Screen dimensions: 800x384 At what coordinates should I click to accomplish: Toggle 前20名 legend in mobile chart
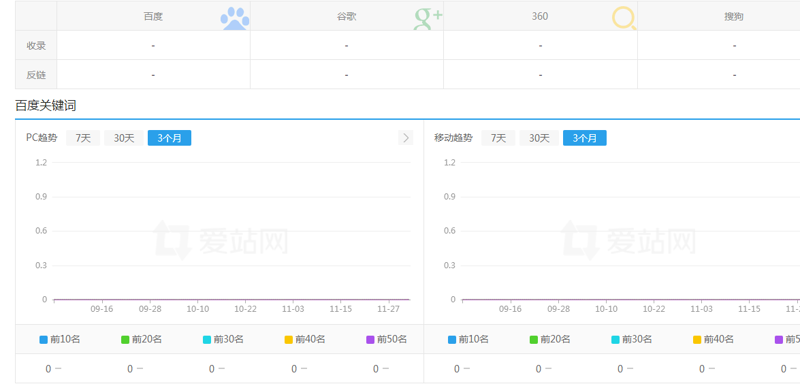coord(550,339)
